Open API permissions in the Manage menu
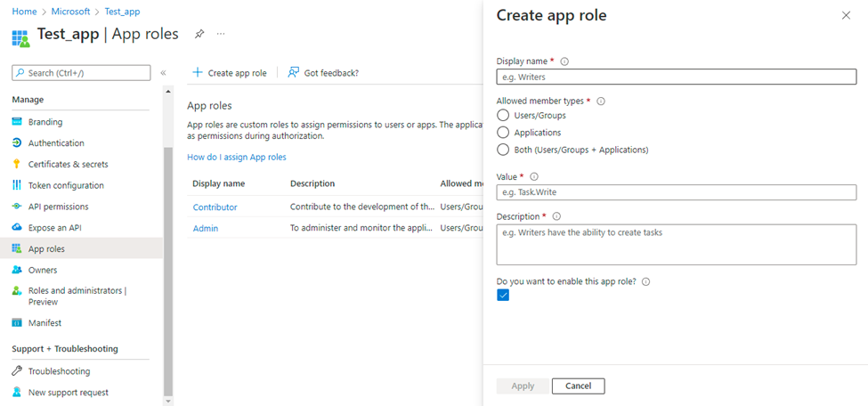The width and height of the screenshot is (868, 406). [58, 207]
